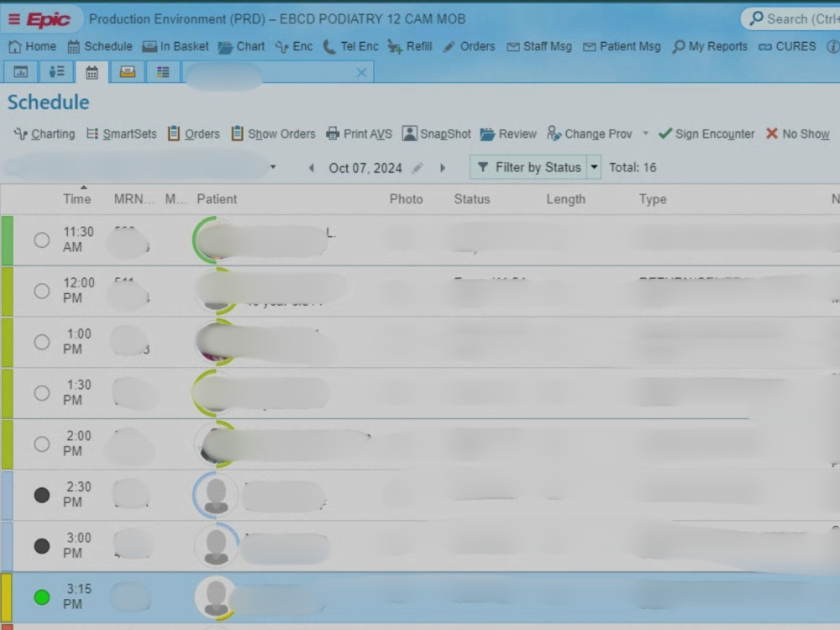
Task: Switch to the dashboard workspace tab
Action: [20, 71]
